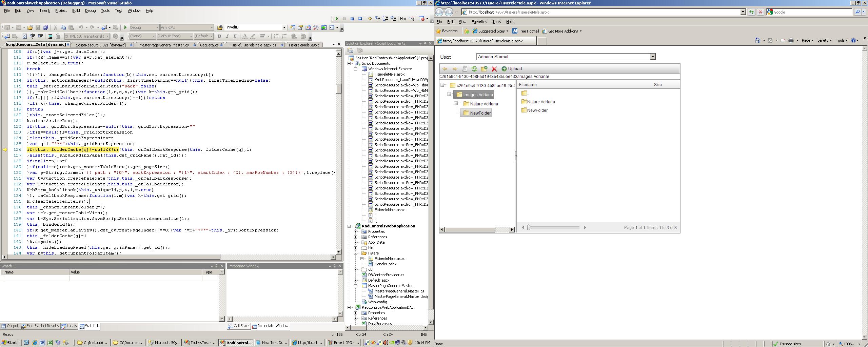The width and height of the screenshot is (868, 347).
Task: Click the red Delete X icon
Action: coord(494,69)
